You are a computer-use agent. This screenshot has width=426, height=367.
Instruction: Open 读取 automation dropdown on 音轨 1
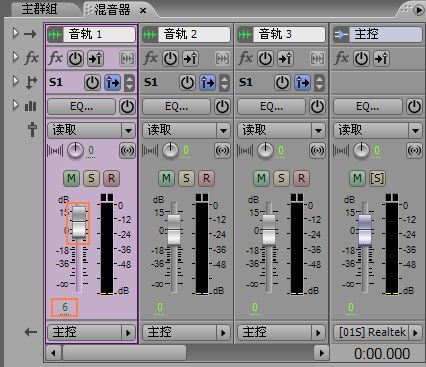(91, 130)
